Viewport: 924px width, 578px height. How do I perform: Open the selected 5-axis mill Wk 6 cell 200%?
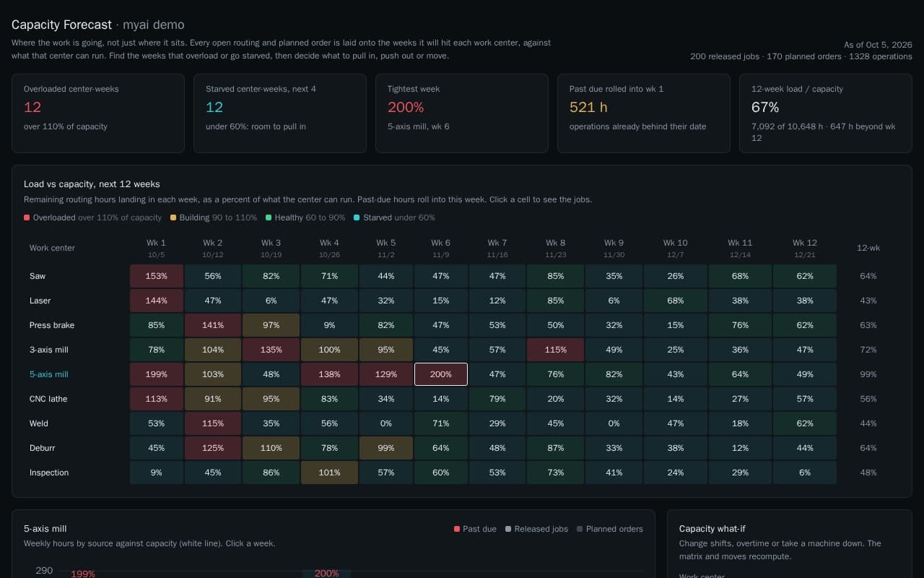coord(441,374)
